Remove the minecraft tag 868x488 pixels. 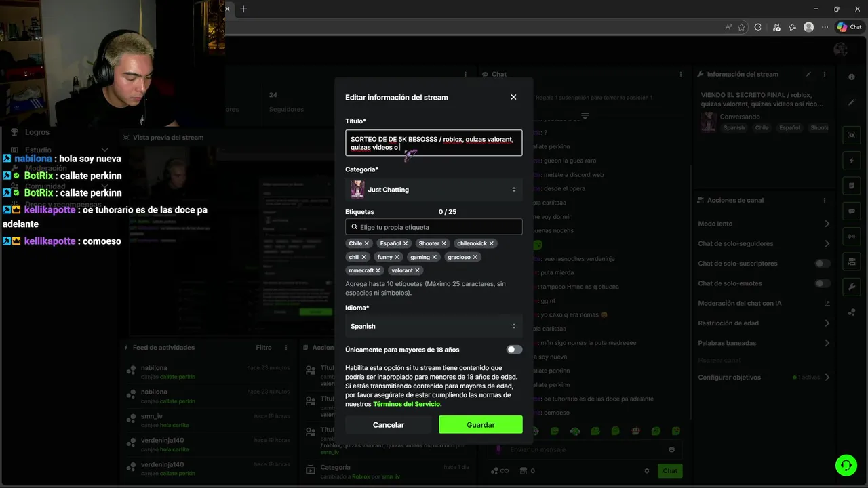[378, 270]
